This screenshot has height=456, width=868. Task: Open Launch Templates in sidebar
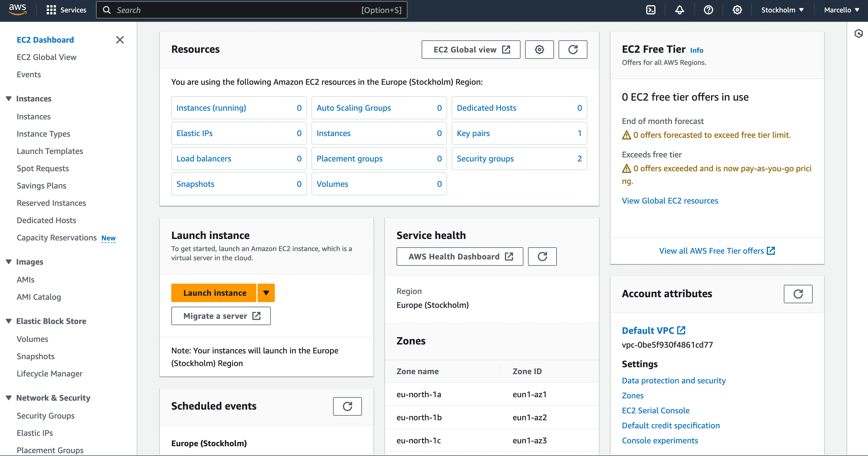coord(50,151)
